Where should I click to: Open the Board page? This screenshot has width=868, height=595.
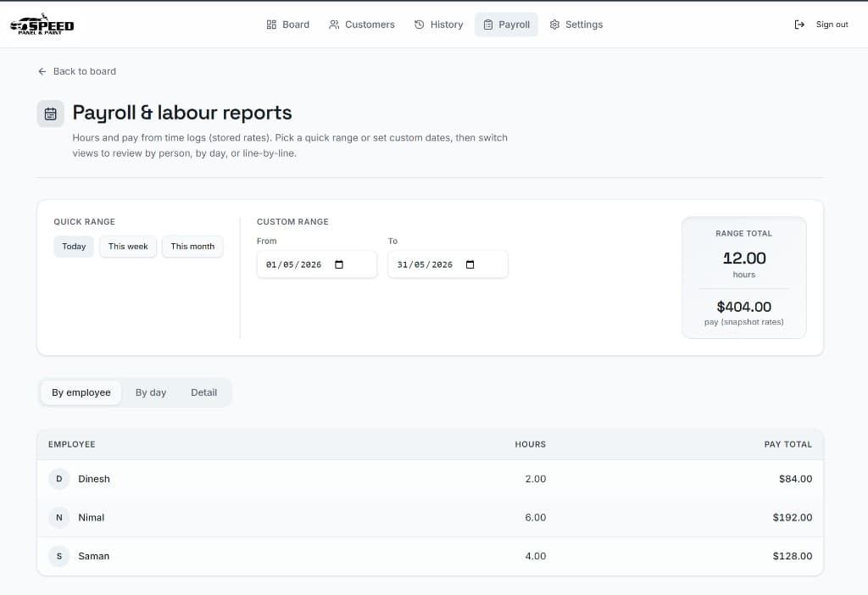pos(288,25)
